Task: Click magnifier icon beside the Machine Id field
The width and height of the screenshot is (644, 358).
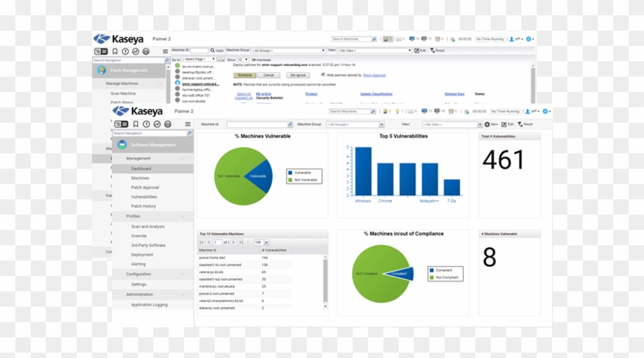Action: (290, 124)
